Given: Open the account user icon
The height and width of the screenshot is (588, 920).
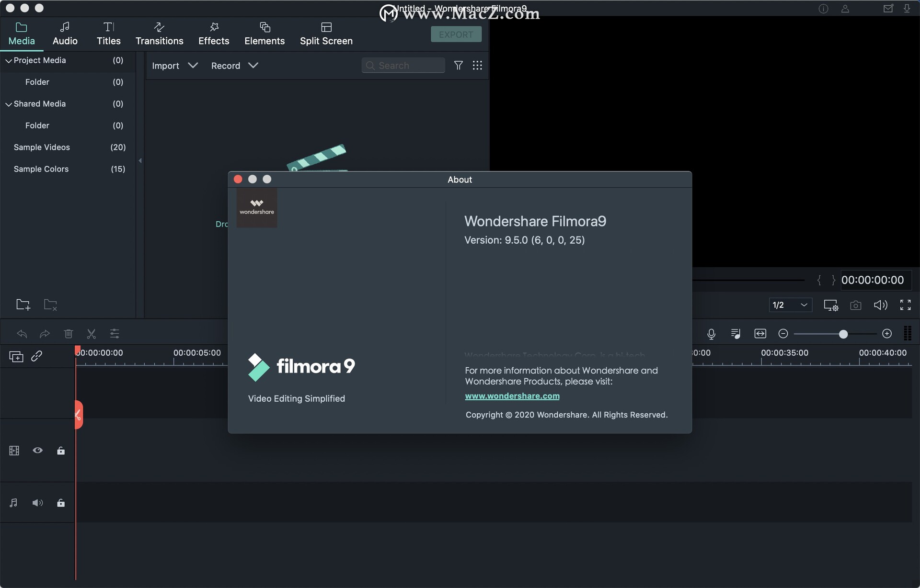Looking at the screenshot, I should 845,9.
